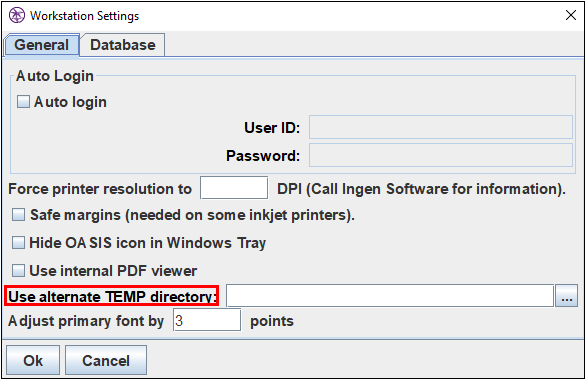This screenshot has width=586, height=381.
Task: Toggle the Safe margins checkbox
Action: click(18, 215)
